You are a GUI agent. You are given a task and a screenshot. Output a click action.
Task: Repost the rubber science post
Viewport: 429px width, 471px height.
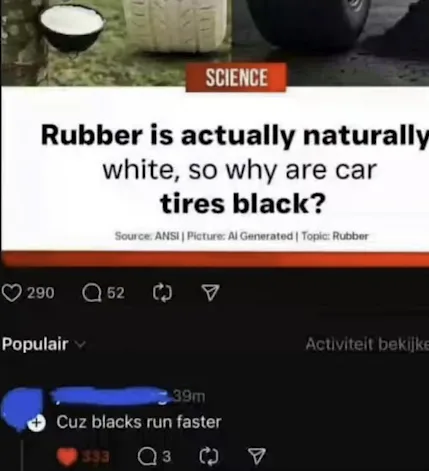coord(162,293)
